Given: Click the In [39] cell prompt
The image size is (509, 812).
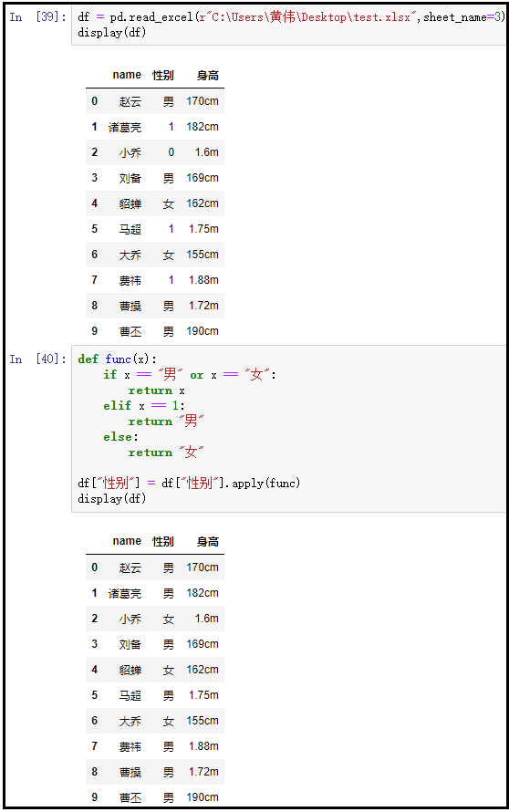Looking at the screenshot, I should click(x=37, y=17).
